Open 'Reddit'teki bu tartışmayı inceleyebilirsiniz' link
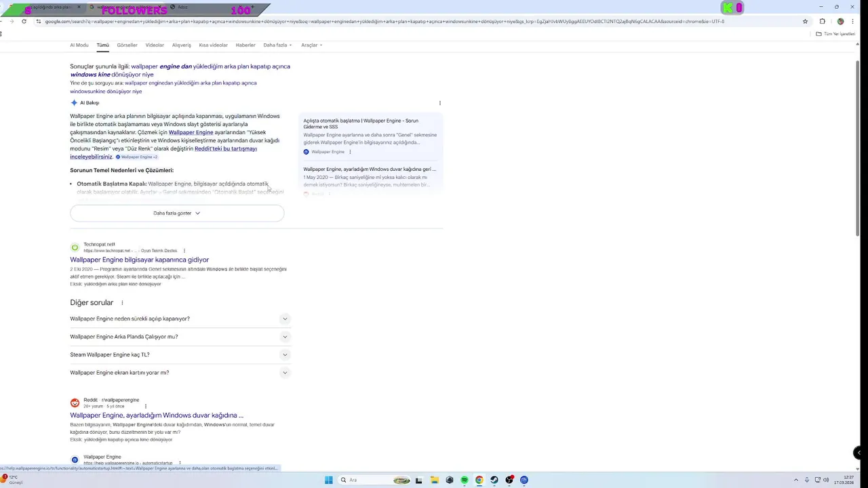 pos(163,152)
